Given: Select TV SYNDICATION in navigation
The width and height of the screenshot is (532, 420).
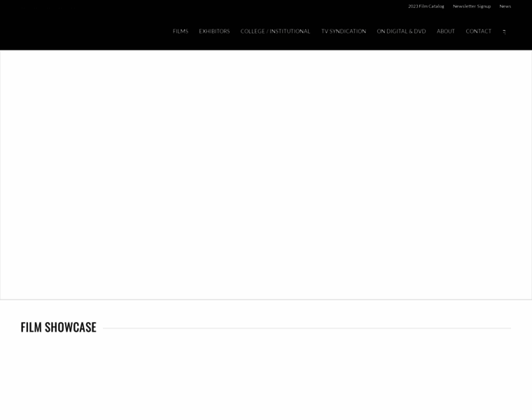Looking at the screenshot, I should point(344,31).
